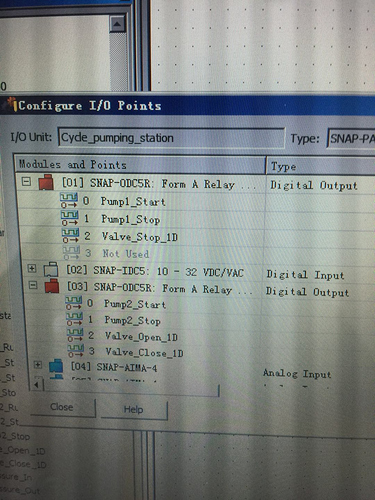This screenshot has width=375, height=500.
Task: Click the red module icon for module 03
Action: [x=52, y=286]
